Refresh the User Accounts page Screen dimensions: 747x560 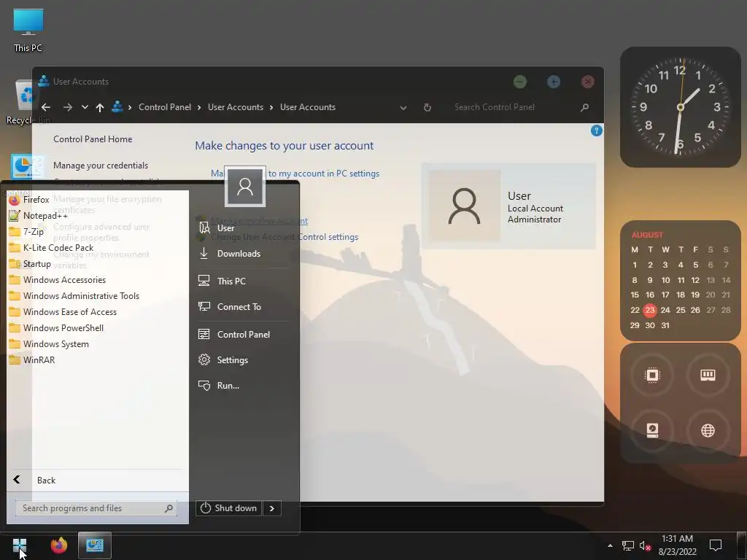pyautogui.click(x=427, y=108)
